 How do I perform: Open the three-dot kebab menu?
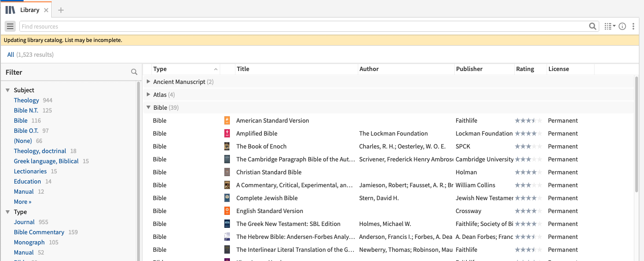click(x=633, y=26)
